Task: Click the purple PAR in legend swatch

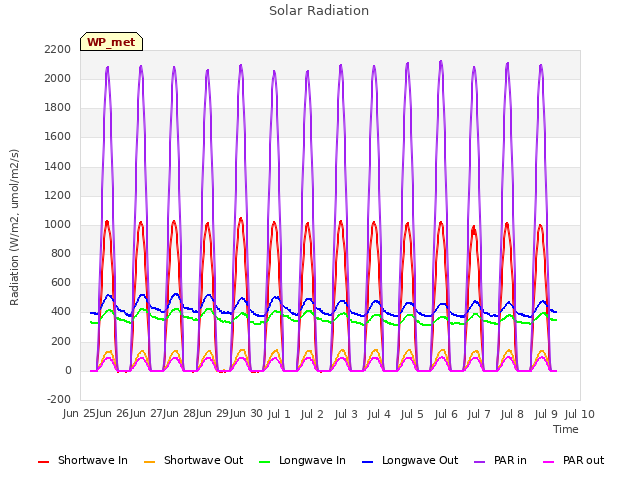Action: tap(479, 462)
